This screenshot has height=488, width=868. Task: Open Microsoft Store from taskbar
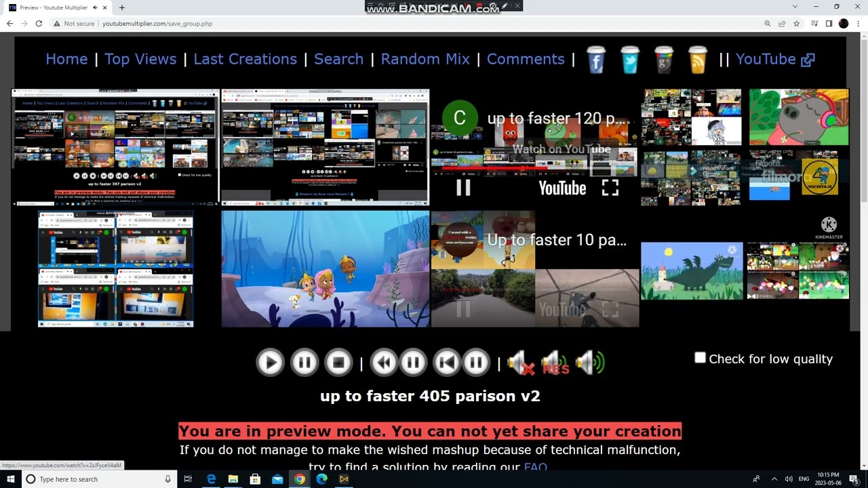[x=255, y=479]
